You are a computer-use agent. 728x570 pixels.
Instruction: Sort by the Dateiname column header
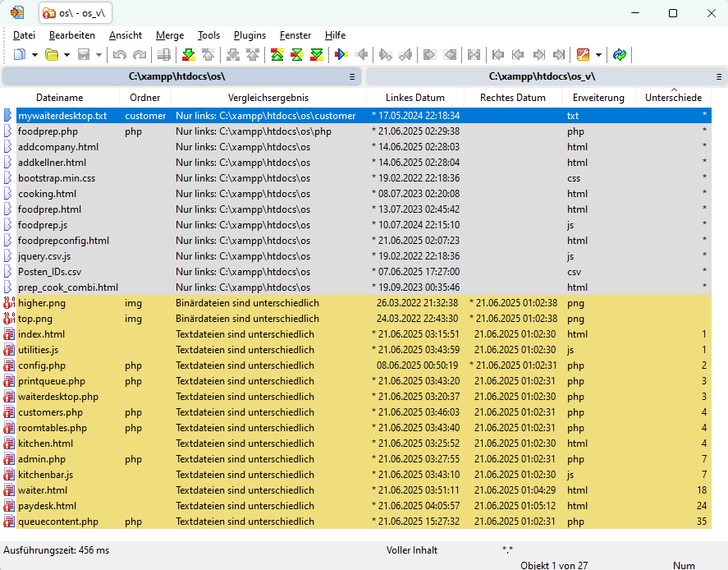pos(60,98)
